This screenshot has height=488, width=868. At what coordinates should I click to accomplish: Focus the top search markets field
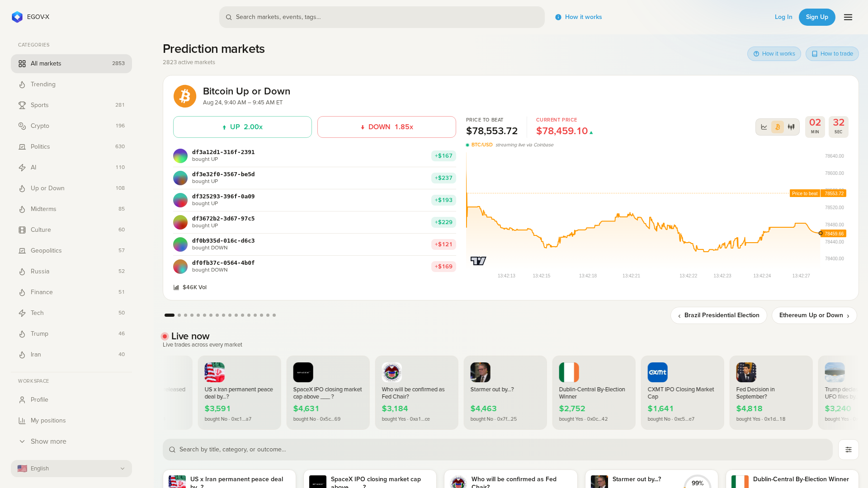coord(382,17)
